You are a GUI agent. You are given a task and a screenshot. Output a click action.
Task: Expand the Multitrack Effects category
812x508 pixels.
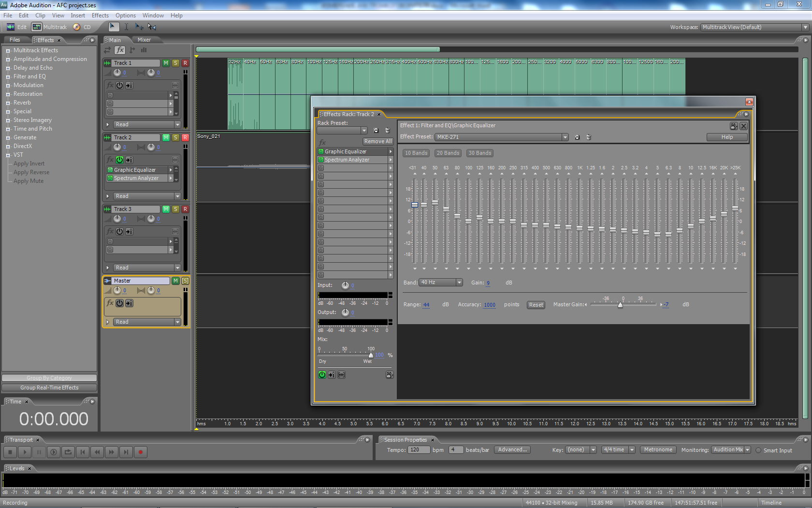[8, 51]
